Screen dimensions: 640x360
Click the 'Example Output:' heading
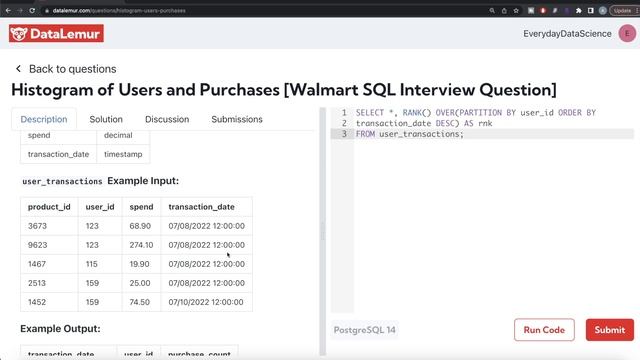[x=60, y=329]
